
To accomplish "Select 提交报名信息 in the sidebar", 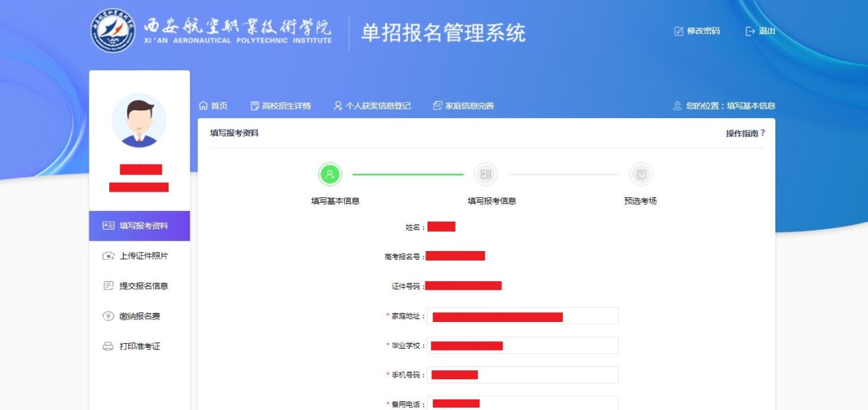I will coord(139,286).
